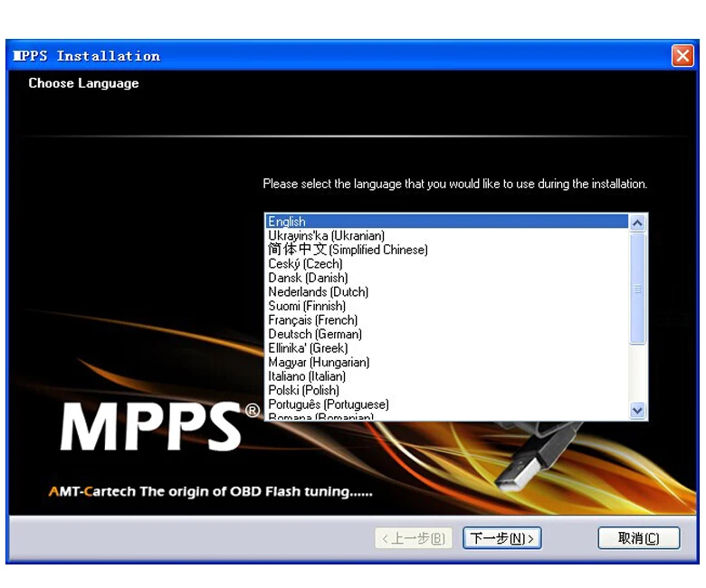This screenshot has height=588, width=706.
Task: Click the language list scrollbar thumb
Action: (x=637, y=289)
